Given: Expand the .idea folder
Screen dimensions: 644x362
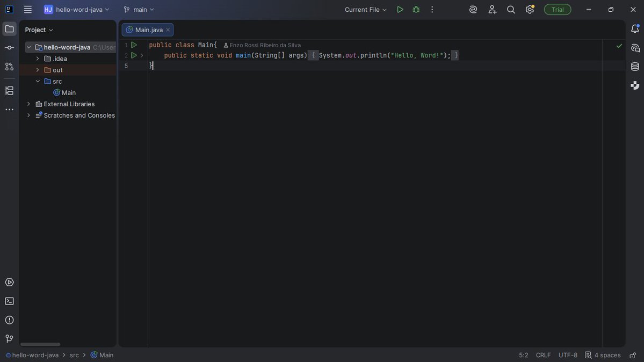Looking at the screenshot, I should click(x=38, y=59).
